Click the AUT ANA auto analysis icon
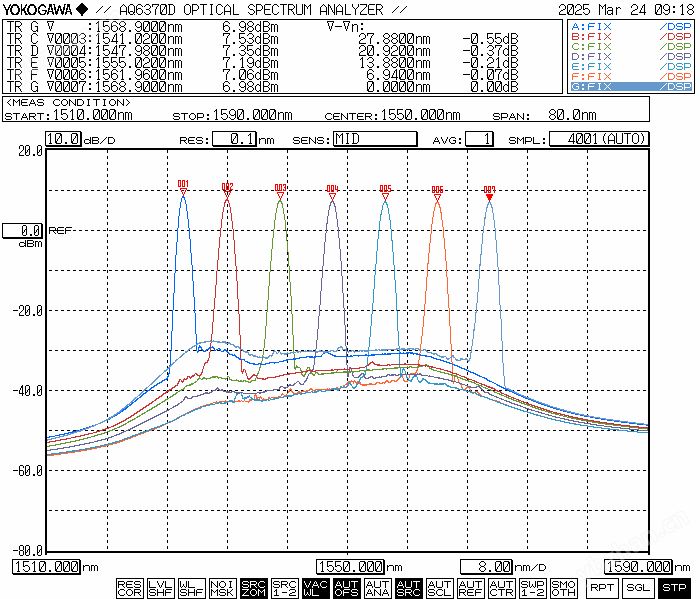The height and width of the screenshot is (599, 700). tap(377, 588)
